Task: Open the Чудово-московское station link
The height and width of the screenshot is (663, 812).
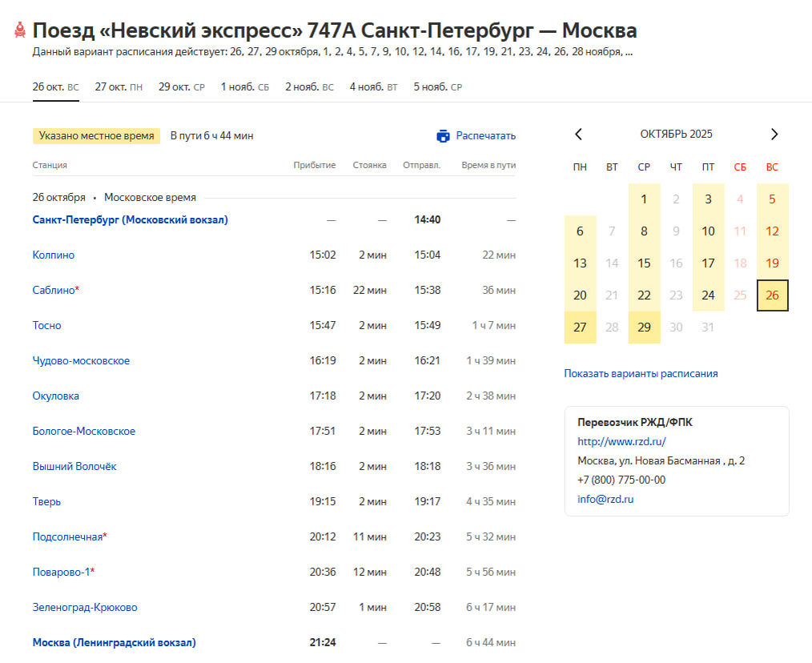Action: [82, 360]
